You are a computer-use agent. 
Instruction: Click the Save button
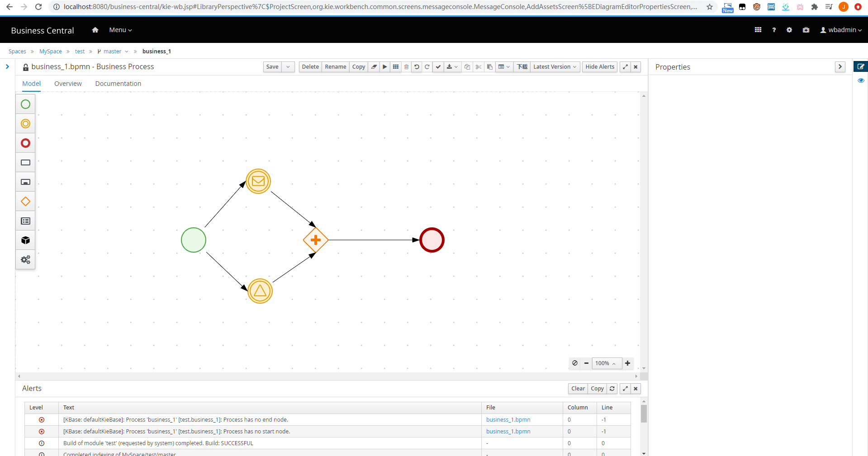pyautogui.click(x=273, y=67)
